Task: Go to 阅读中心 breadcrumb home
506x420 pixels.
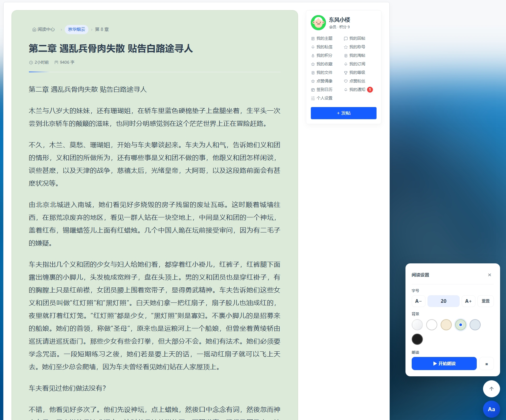Action: click(x=44, y=29)
